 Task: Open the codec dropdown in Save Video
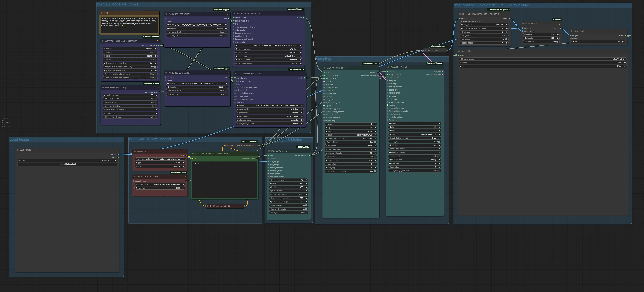(542, 66)
